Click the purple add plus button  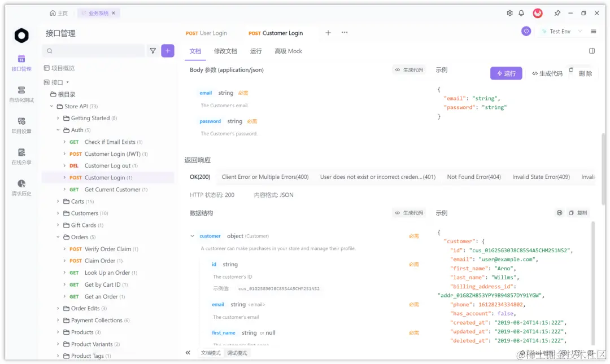168,51
